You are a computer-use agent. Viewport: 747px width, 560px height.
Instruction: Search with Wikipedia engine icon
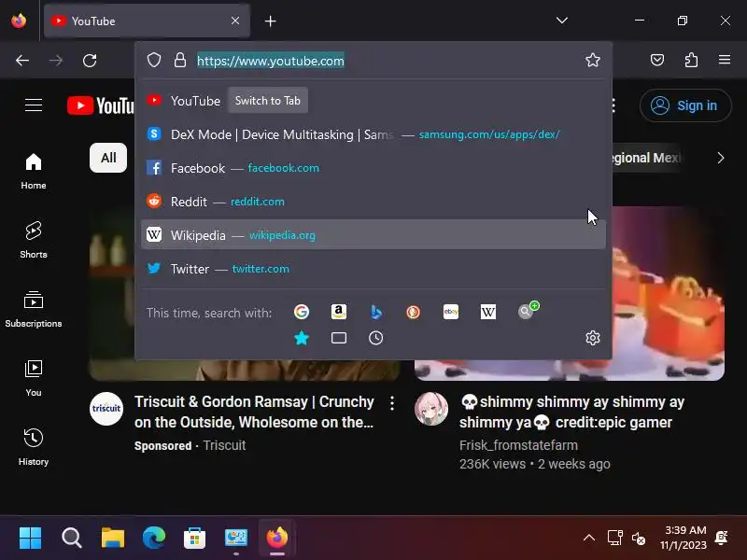487,312
